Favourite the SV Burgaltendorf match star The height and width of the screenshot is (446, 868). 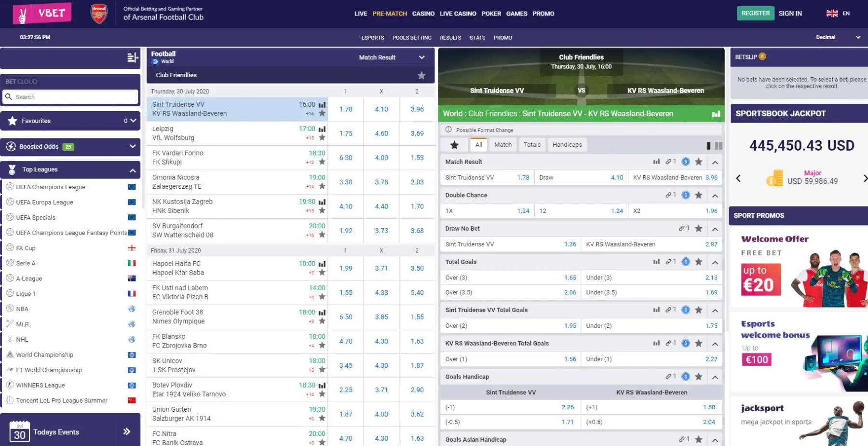pos(322,235)
